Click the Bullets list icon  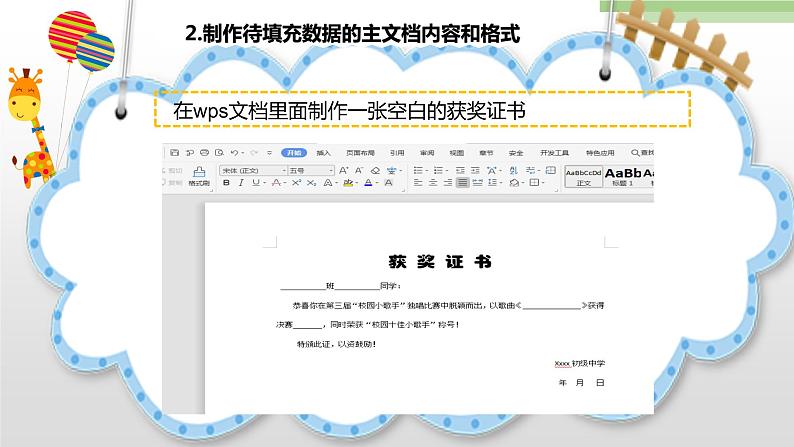click(x=418, y=171)
